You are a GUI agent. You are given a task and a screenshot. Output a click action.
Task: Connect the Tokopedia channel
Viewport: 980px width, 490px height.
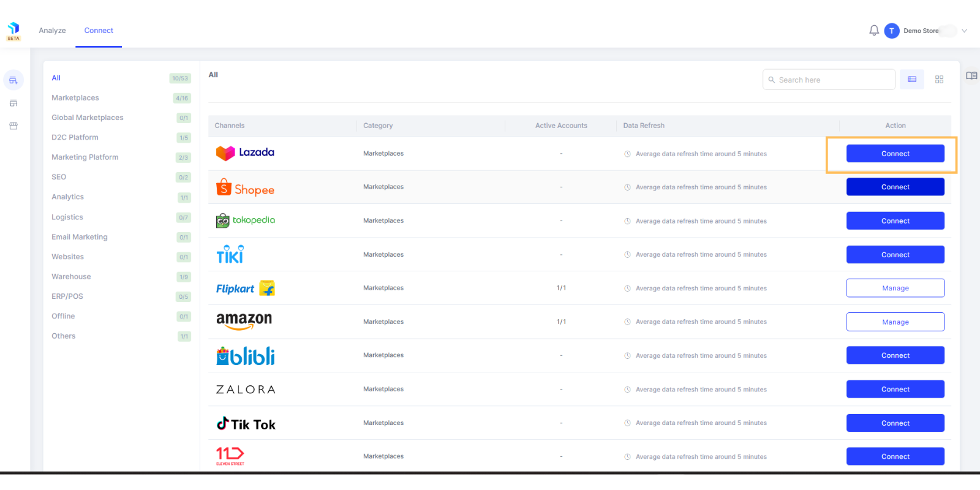895,221
